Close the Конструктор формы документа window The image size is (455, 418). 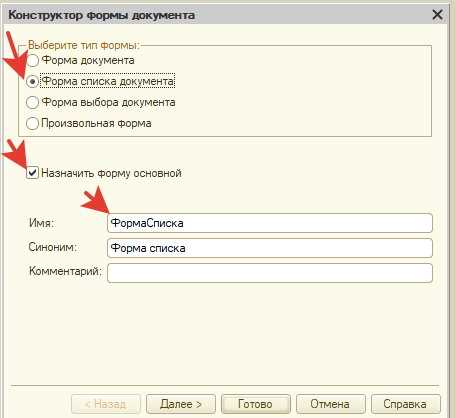click(437, 15)
